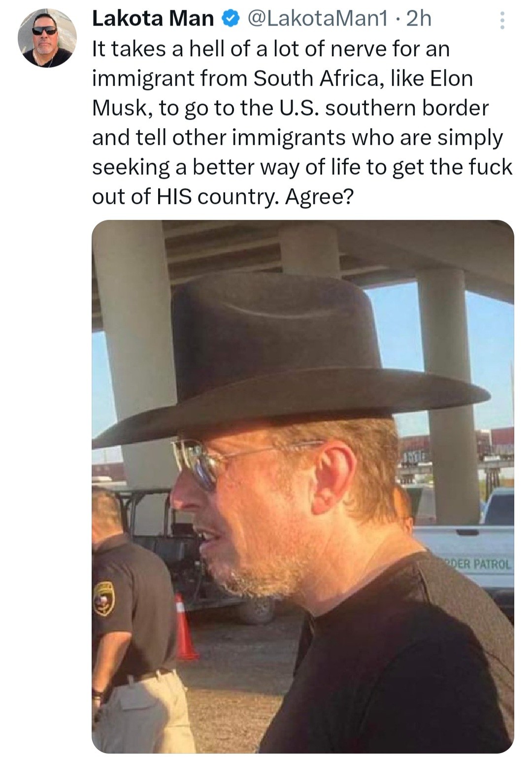Click the Lakota Man display name

point(153,19)
